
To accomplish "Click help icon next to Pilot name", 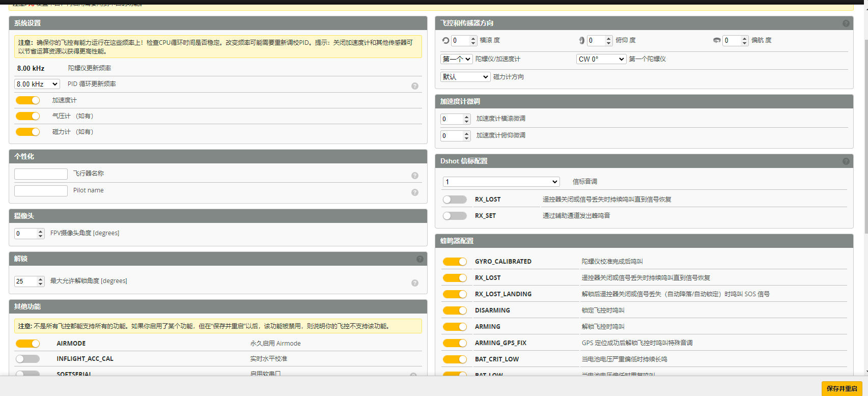I will [415, 192].
